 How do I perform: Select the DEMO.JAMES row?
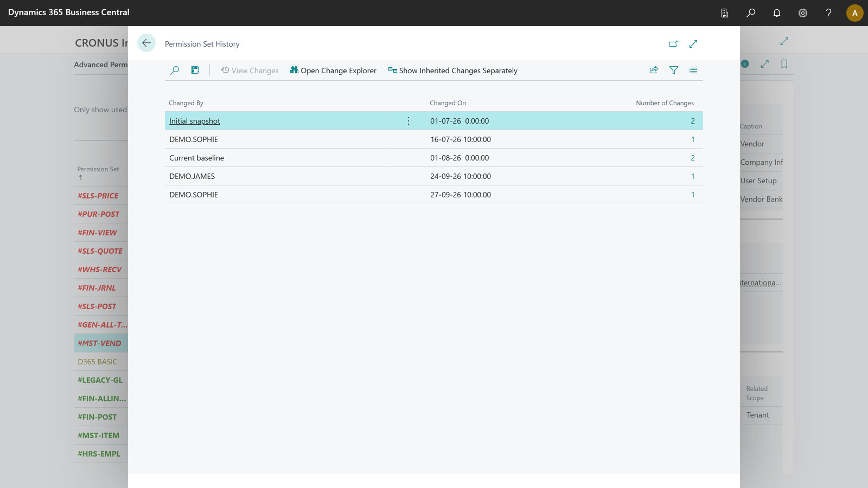[x=434, y=176]
